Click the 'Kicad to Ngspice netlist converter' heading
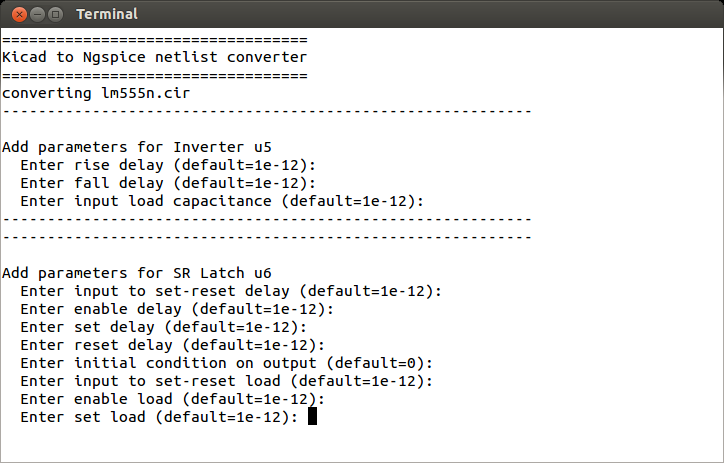The height and width of the screenshot is (463, 724). (x=155, y=57)
